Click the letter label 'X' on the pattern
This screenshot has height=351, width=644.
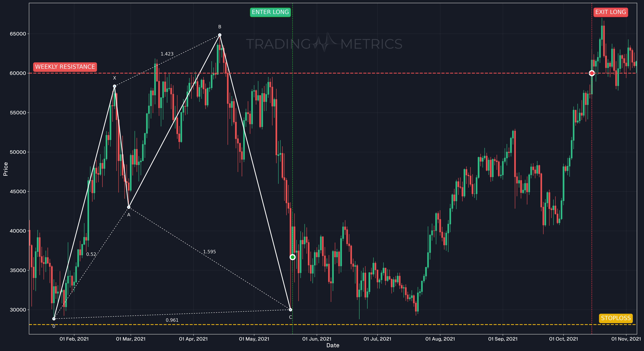[x=115, y=78]
